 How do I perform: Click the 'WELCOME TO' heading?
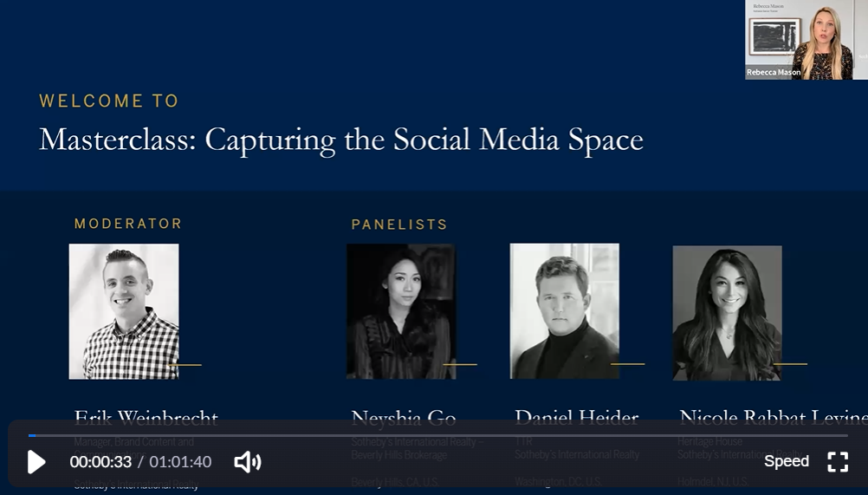click(x=108, y=101)
